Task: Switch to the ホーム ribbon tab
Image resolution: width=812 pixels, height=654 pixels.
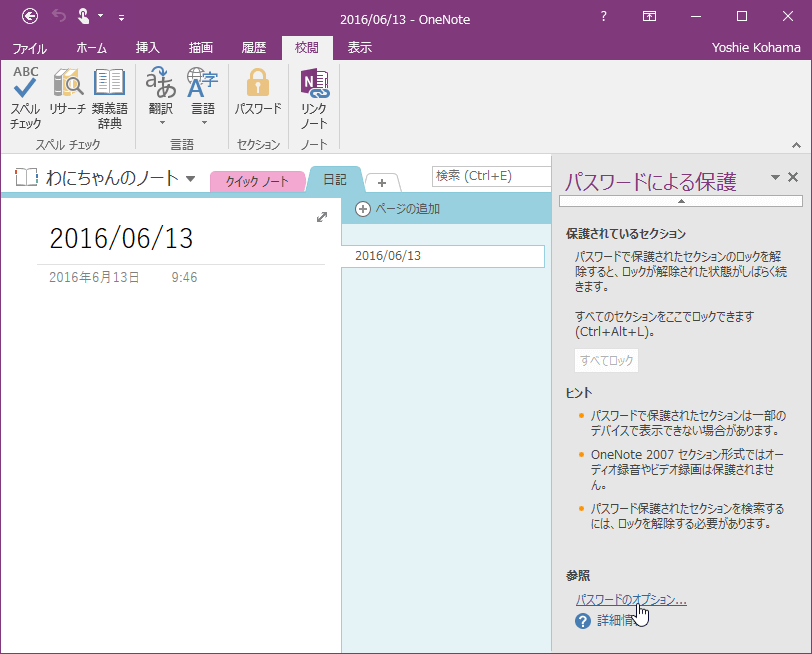Action: (x=92, y=48)
